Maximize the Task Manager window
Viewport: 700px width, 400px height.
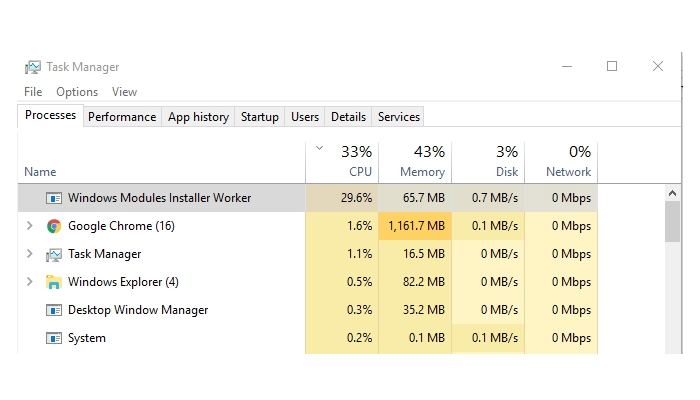click(612, 67)
